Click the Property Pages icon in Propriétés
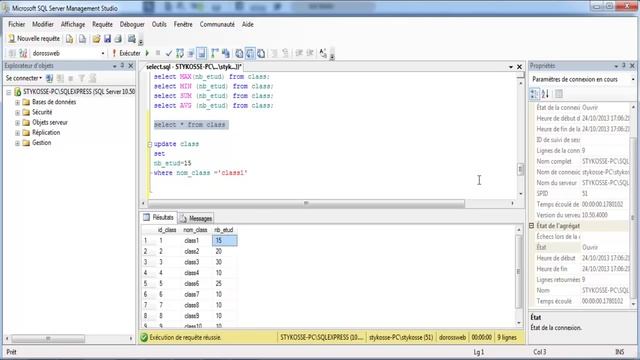The height and width of the screenshot is (360, 640). coord(559,94)
